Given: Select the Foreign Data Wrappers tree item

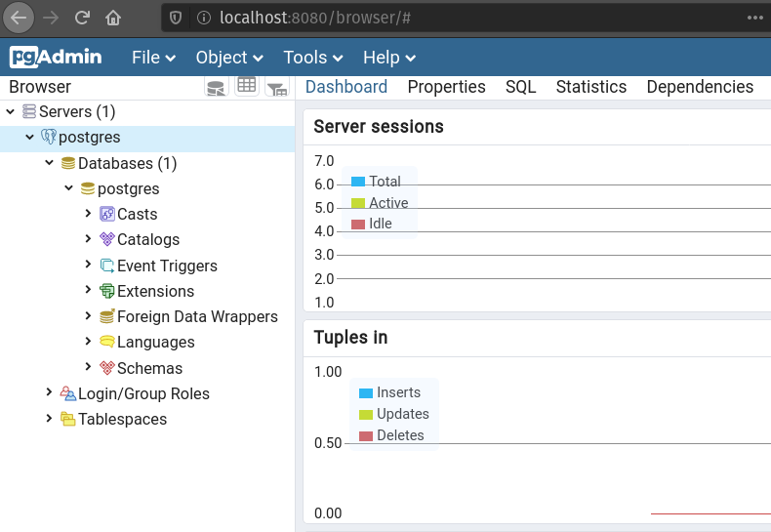Looking at the screenshot, I should (x=197, y=316).
